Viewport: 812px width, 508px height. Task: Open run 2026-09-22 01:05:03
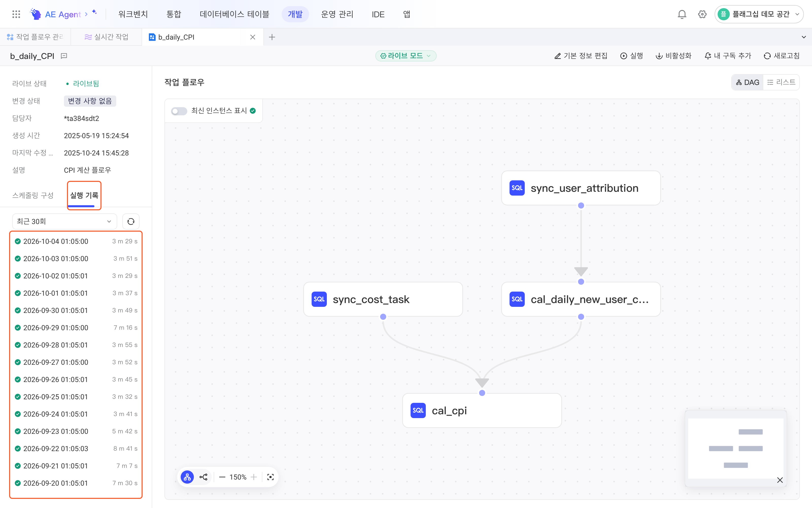pyautogui.click(x=76, y=449)
